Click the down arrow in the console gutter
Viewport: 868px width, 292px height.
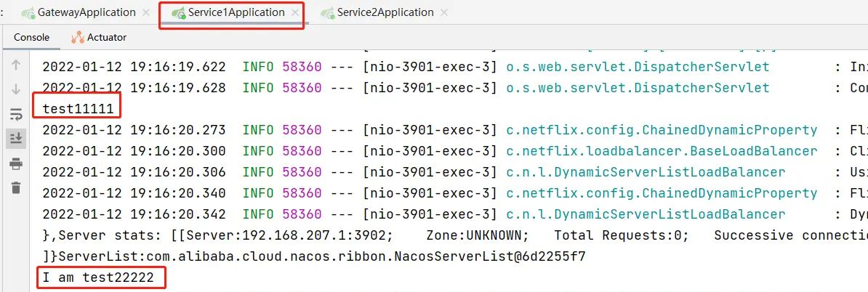[x=16, y=89]
